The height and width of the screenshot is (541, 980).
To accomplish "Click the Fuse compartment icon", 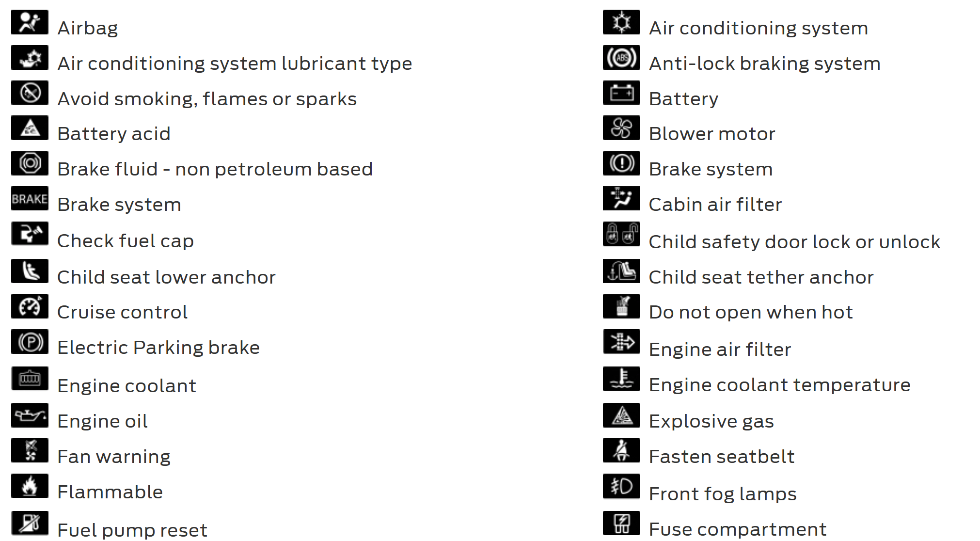I will tap(621, 523).
